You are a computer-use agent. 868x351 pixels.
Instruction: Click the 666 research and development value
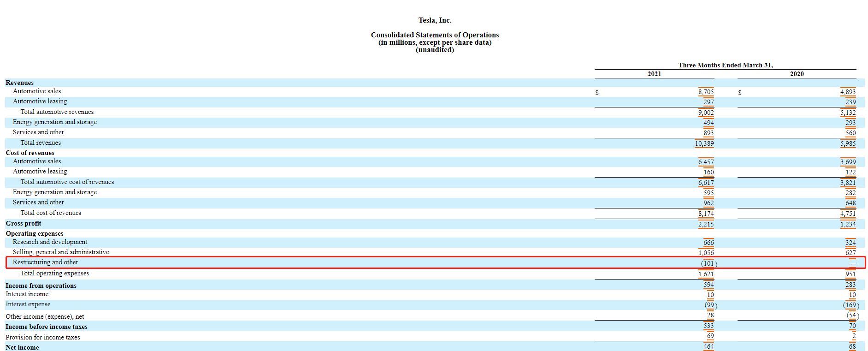(x=709, y=243)
